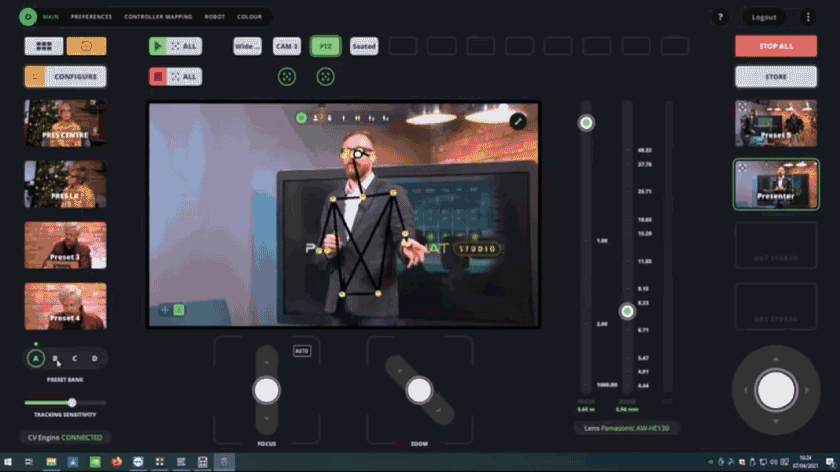Click the tracking target icon under CAM 3
840x472 pixels.
point(286,76)
